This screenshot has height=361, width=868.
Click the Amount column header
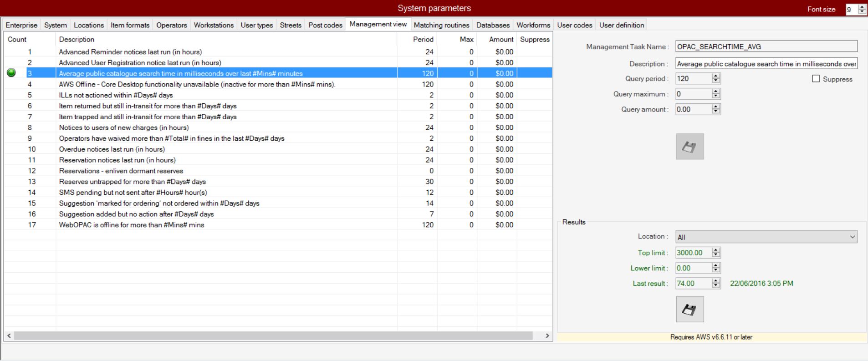tap(497, 40)
